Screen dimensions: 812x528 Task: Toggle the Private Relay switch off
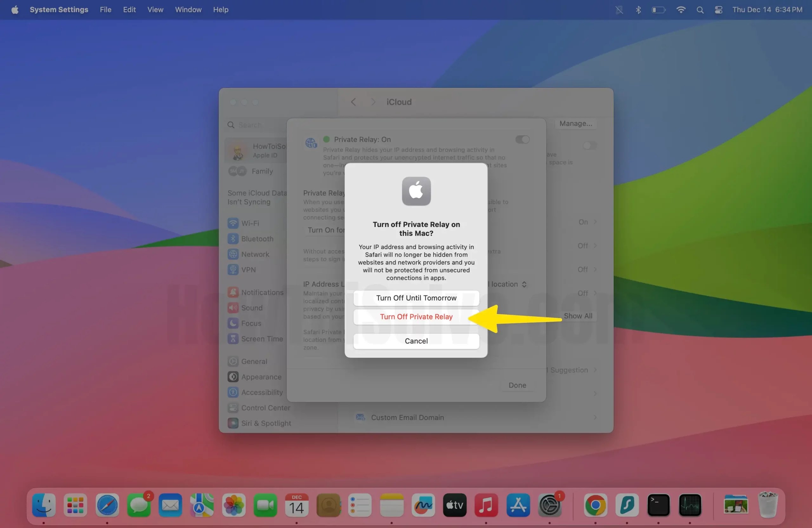[522, 139]
